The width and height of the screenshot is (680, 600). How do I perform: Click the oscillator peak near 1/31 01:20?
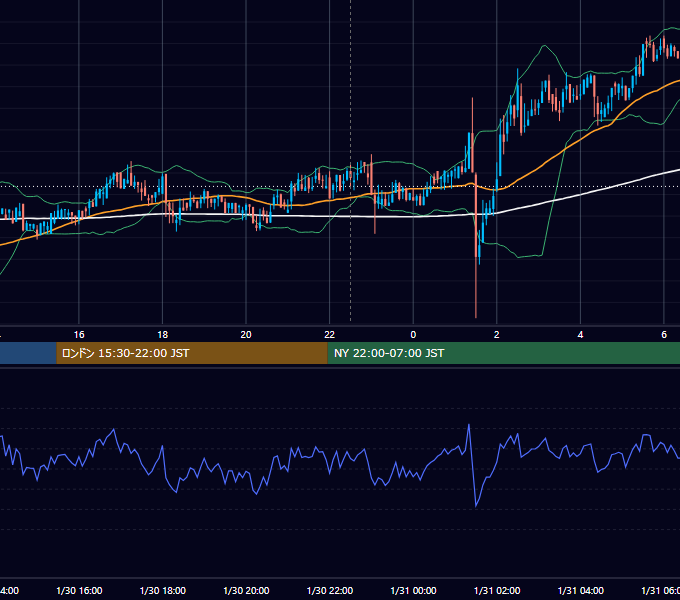tap(469, 425)
